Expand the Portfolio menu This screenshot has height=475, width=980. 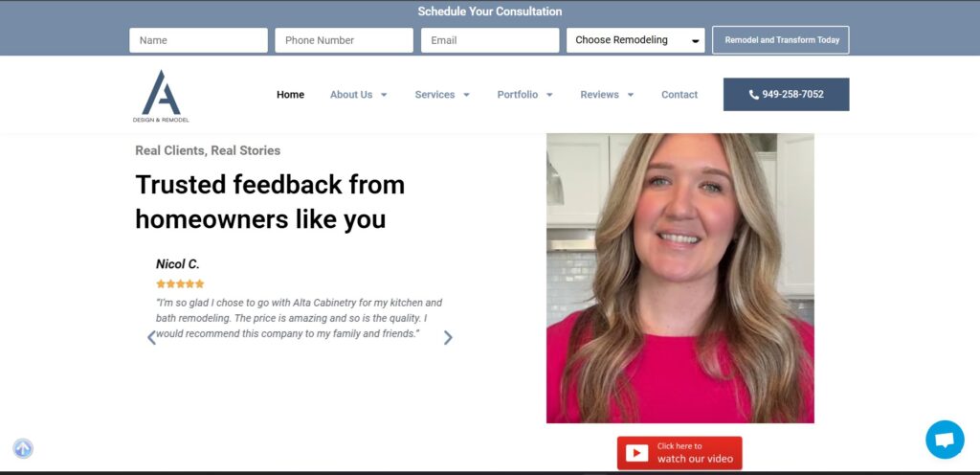524,95
